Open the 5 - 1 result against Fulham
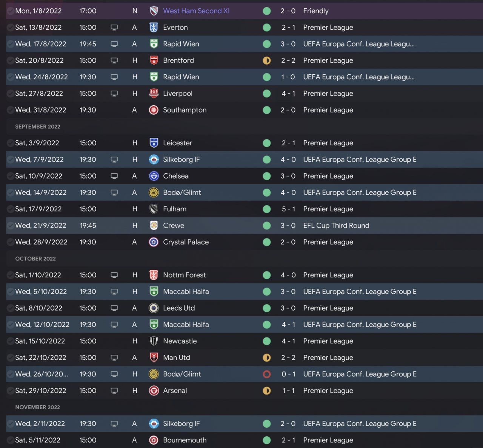The width and height of the screenshot is (483, 448). [x=288, y=209]
